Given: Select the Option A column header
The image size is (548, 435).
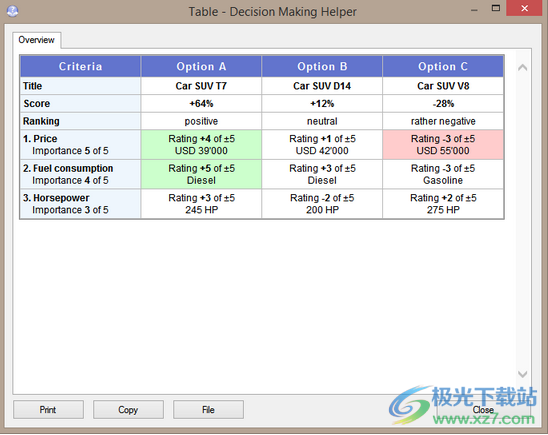Looking at the screenshot, I should [201, 66].
